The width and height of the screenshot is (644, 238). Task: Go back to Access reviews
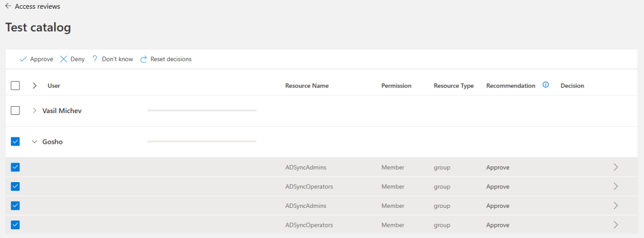[x=33, y=6]
